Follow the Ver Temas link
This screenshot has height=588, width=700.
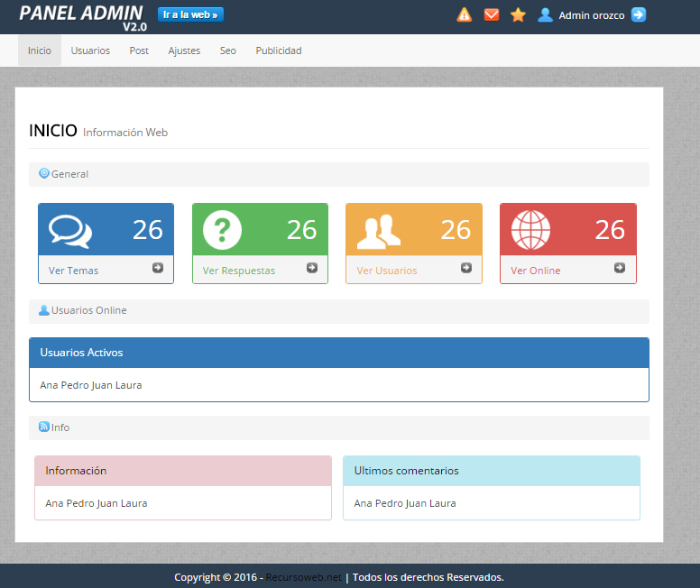(74, 271)
